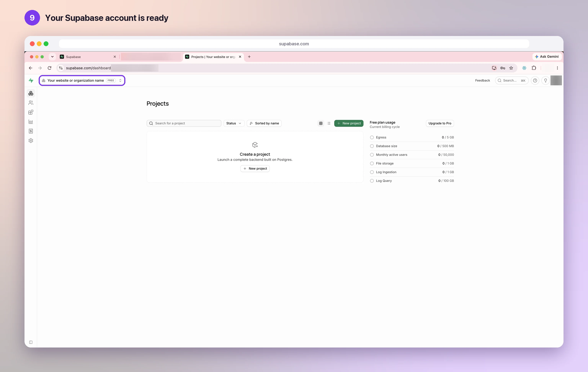Click the Monthly active users row

tap(412, 155)
